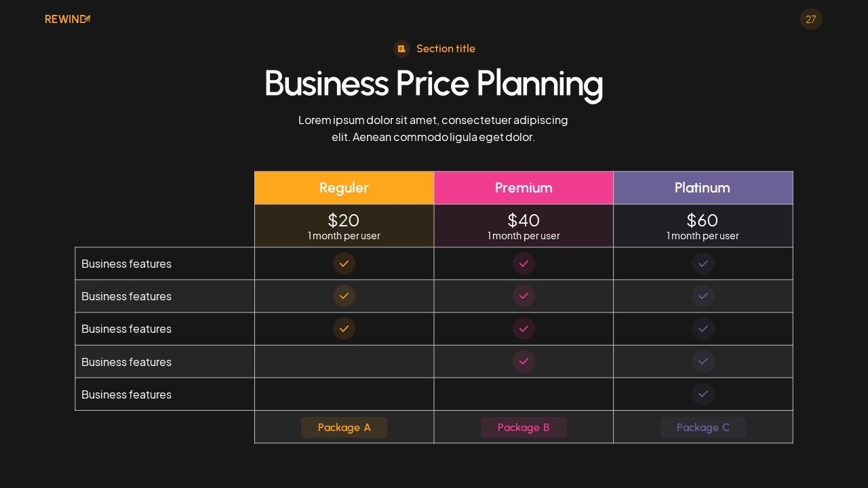The width and height of the screenshot is (868, 488).
Task: Click the purple checkmark in first features row
Action: (703, 264)
